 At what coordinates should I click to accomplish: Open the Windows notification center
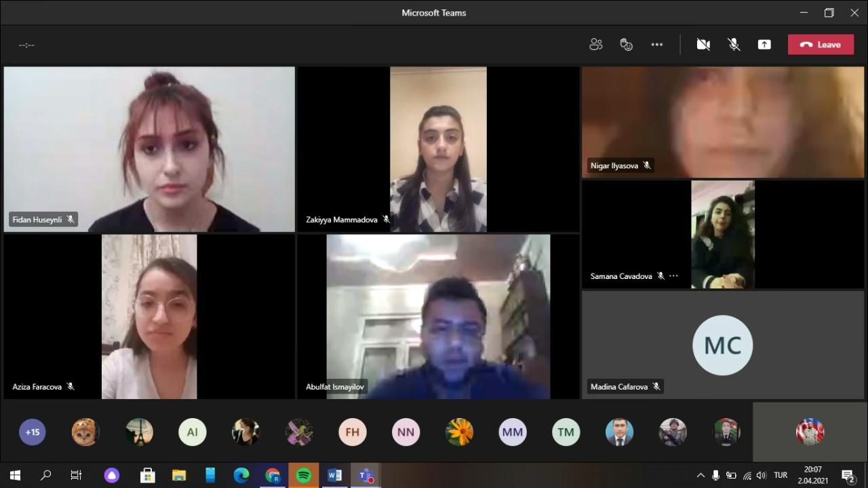[848, 476]
